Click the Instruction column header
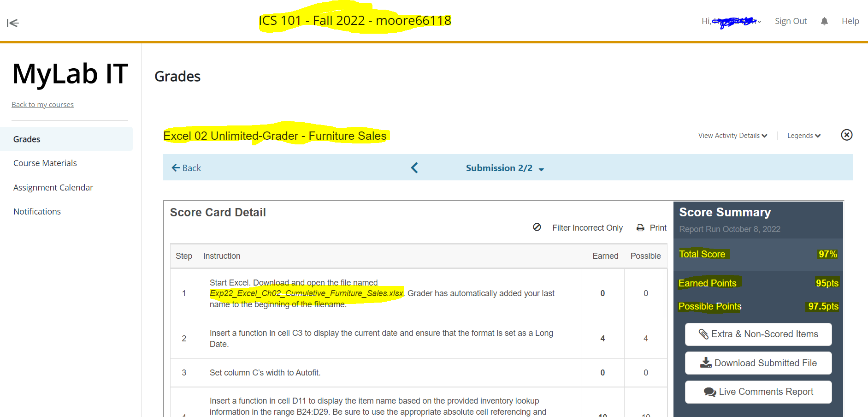Viewport: 868px width, 417px height. click(222, 256)
